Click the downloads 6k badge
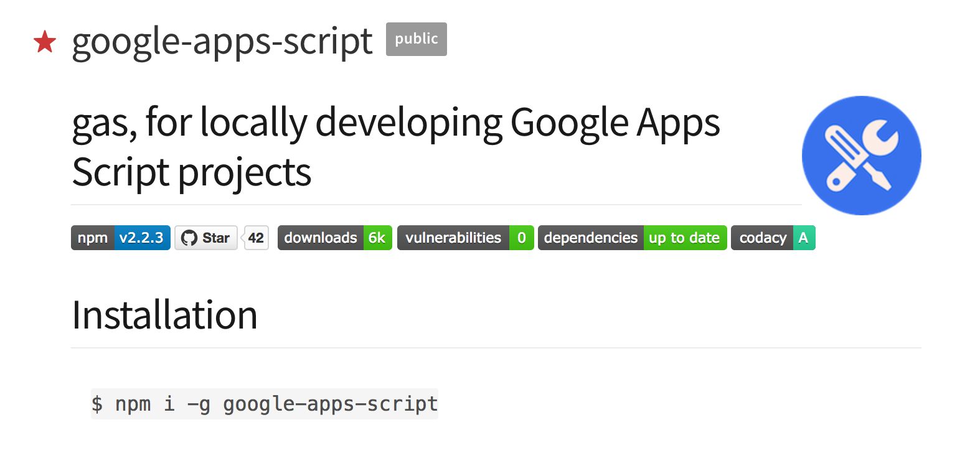This screenshot has height=453, width=980. pyautogui.click(x=335, y=238)
